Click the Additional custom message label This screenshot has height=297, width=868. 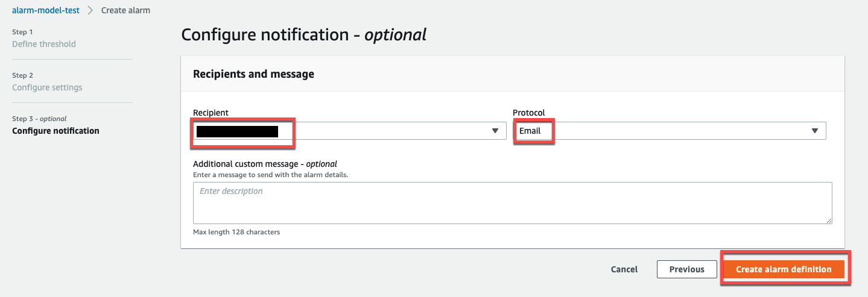click(265, 164)
